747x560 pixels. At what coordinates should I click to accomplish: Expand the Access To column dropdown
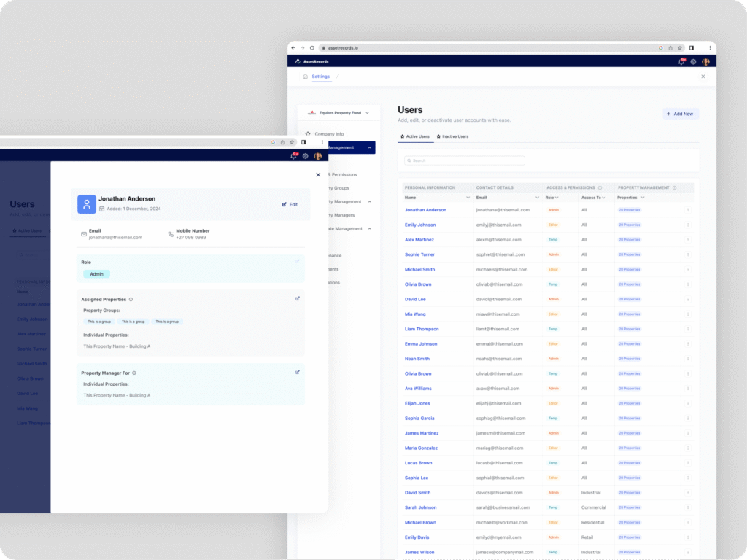click(603, 198)
